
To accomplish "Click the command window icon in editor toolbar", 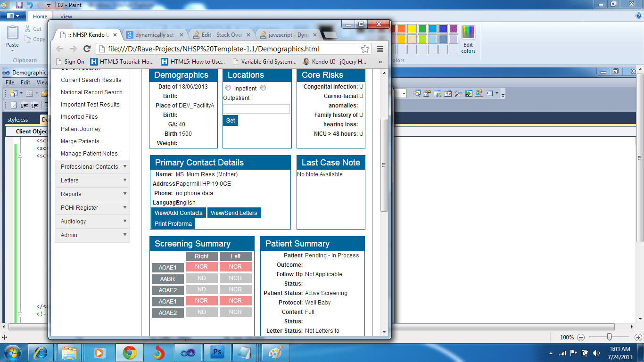I will point(490,93).
